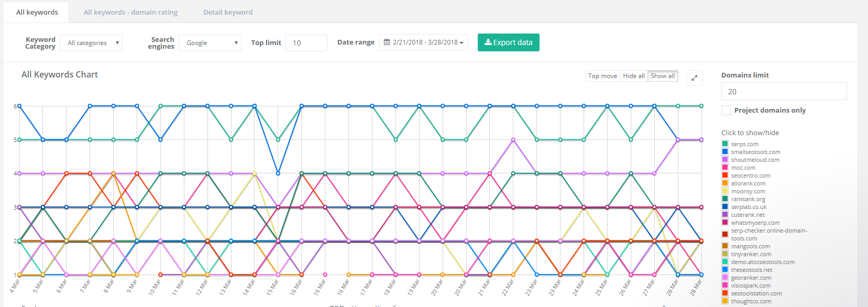Open the date range picker 2/21/2018 - 3/28/2018
This screenshot has width=868, height=307.
(x=423, y=42)
